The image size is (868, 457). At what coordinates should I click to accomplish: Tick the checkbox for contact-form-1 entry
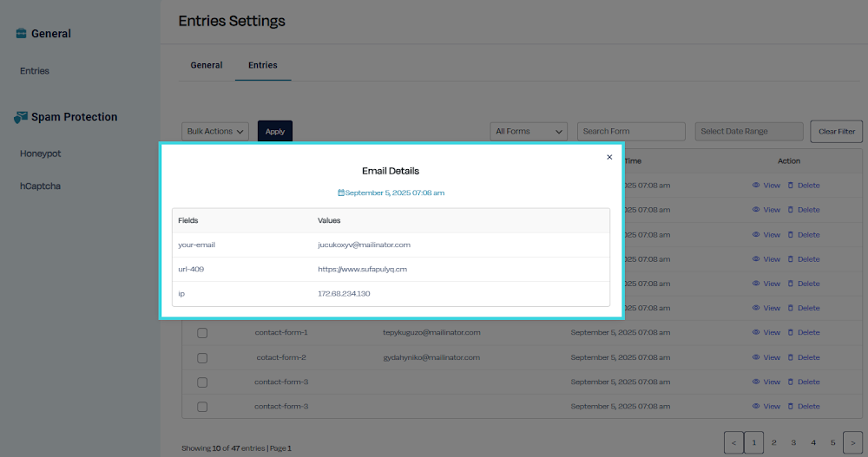pos(202,333)
